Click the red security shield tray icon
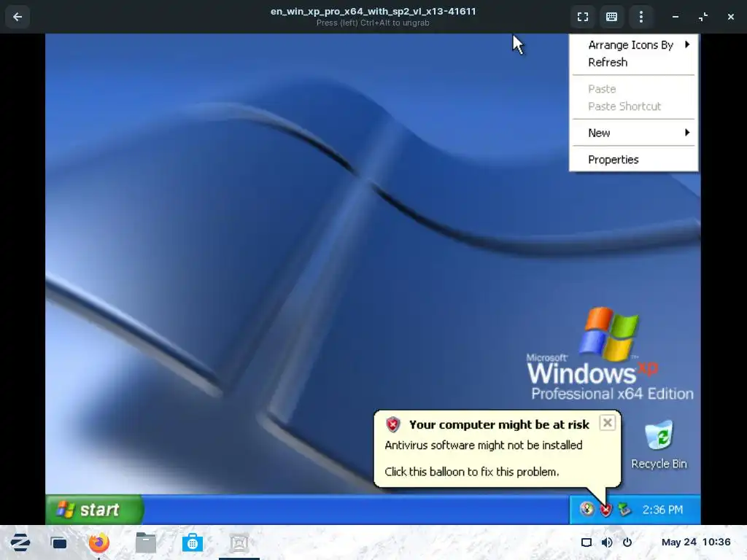The width and height of the screenshot is (747, 560). (605, 510)
